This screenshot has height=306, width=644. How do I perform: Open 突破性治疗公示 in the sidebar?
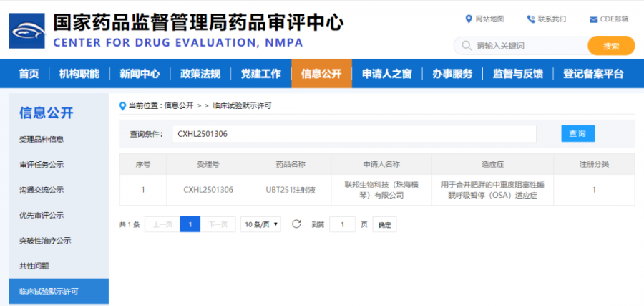(x=45, y=241)
